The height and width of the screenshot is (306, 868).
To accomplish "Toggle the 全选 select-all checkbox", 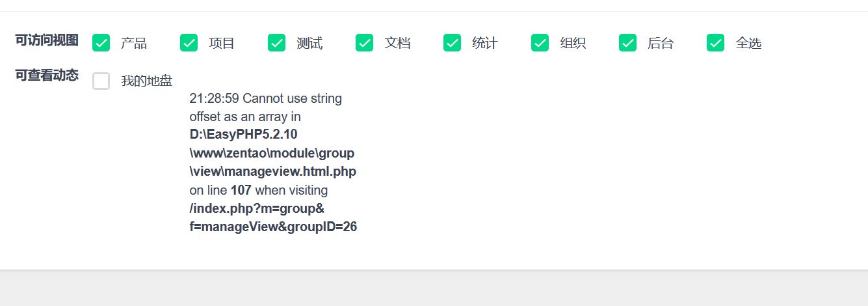I will tap(715, 43).
